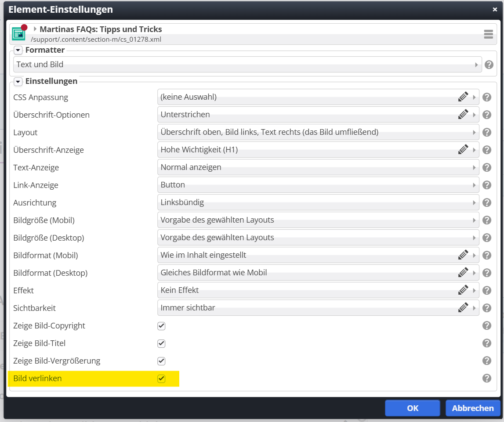Click pencil icon for Bildformat (Mobil)
The width and height of the screenshot is (504, 422).
pos(463,255)
